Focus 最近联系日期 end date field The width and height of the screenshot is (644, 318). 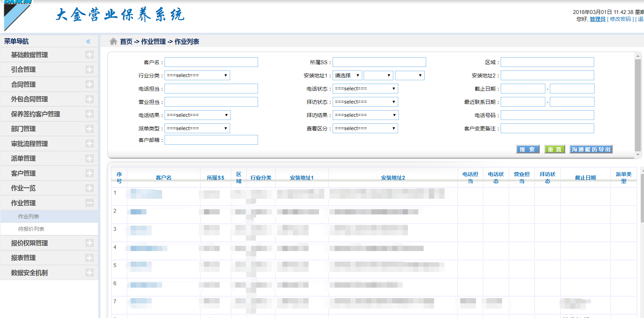point(572,102)
